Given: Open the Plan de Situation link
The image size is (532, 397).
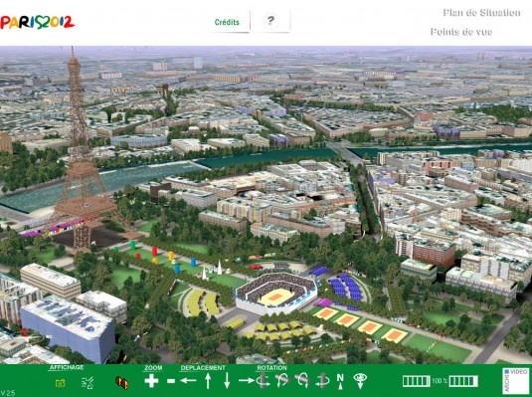Looking at the screenshot, I should (x=481, y=13).
